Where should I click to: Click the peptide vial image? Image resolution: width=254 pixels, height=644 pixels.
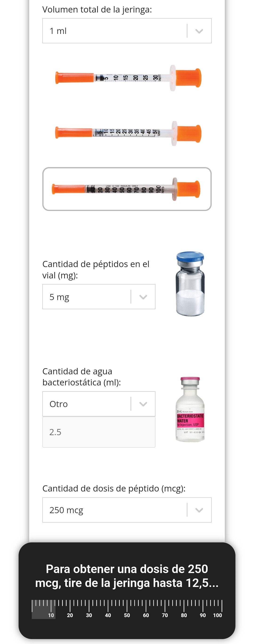[190, 284]
